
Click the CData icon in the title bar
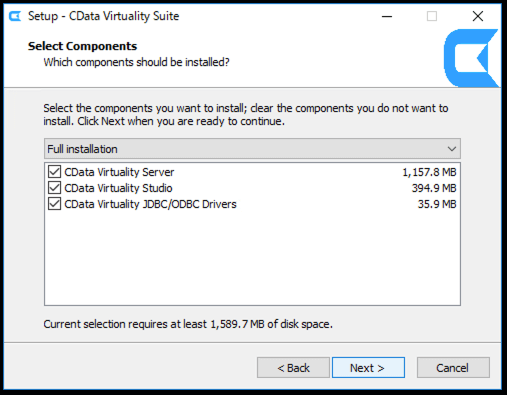point(15,16)
